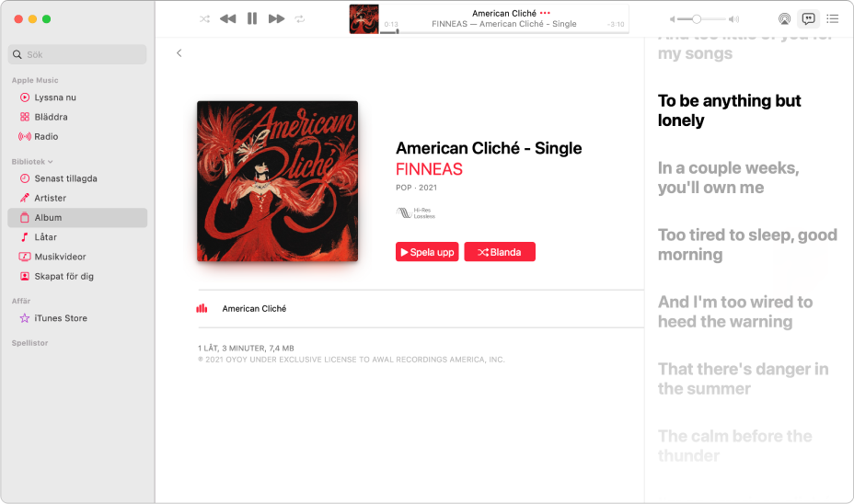
Task: Click the Blanda shuffle button
Action: 500,252
